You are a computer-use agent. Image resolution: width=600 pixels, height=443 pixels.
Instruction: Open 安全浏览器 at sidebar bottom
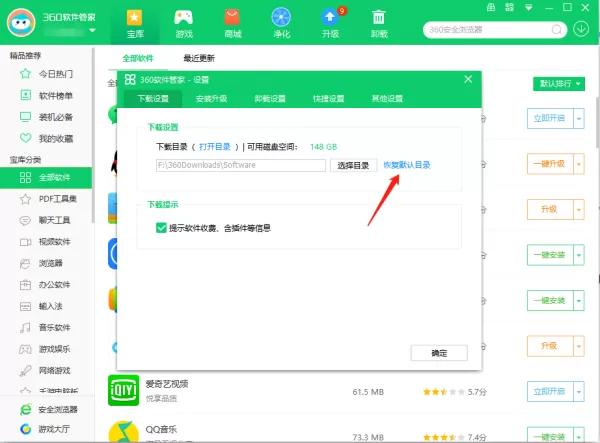(x=48, y=409)
